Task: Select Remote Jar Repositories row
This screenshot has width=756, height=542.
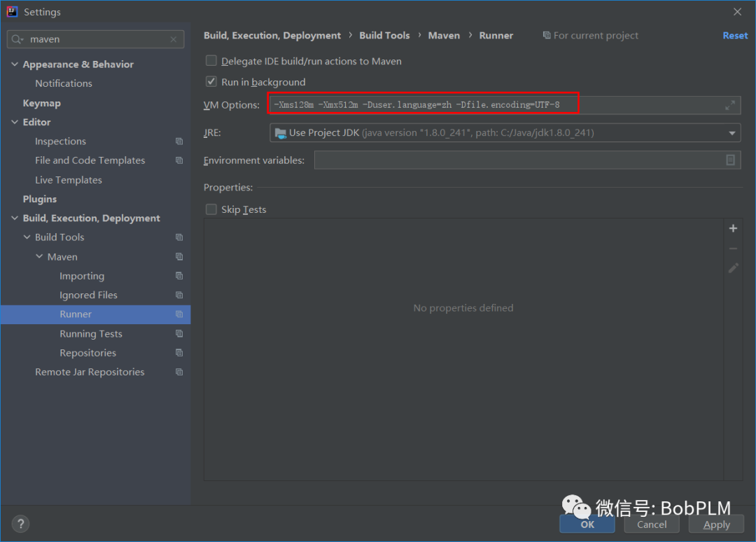Action: (x=95, y=373)
